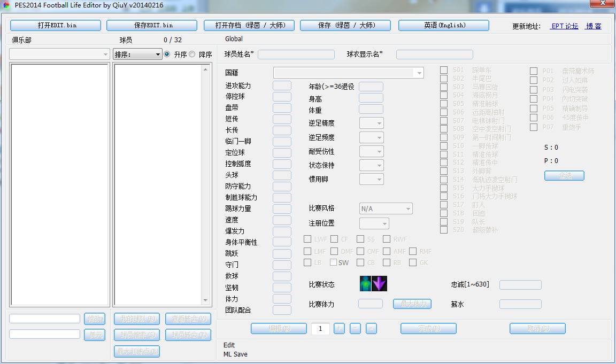Click the plus (+) button beside the number box
Screen dimensions: 616x364
[339, 328]
